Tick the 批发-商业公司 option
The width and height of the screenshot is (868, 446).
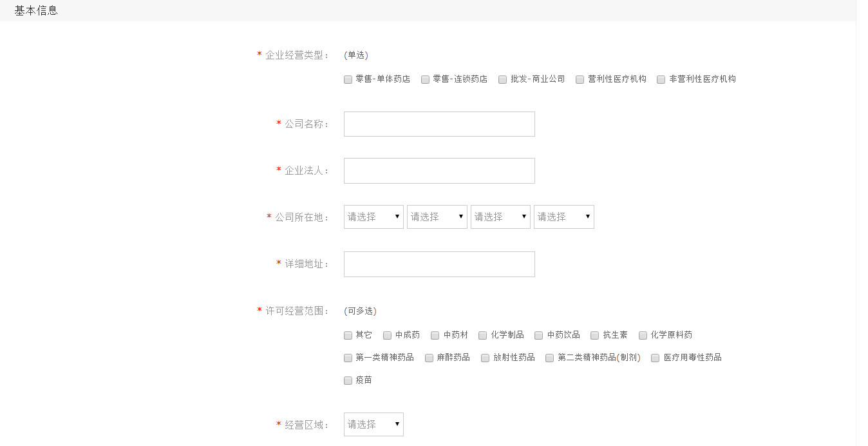pos(502,79)
